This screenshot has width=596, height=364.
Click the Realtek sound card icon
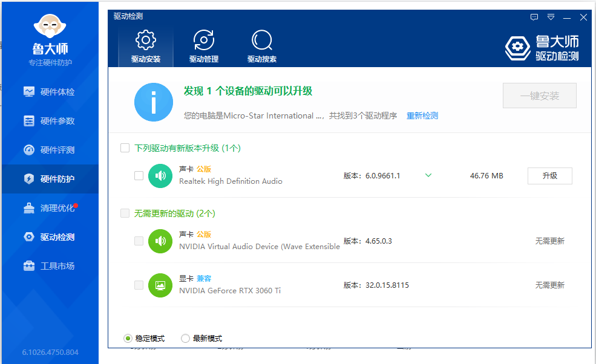[x=160, y=175]
